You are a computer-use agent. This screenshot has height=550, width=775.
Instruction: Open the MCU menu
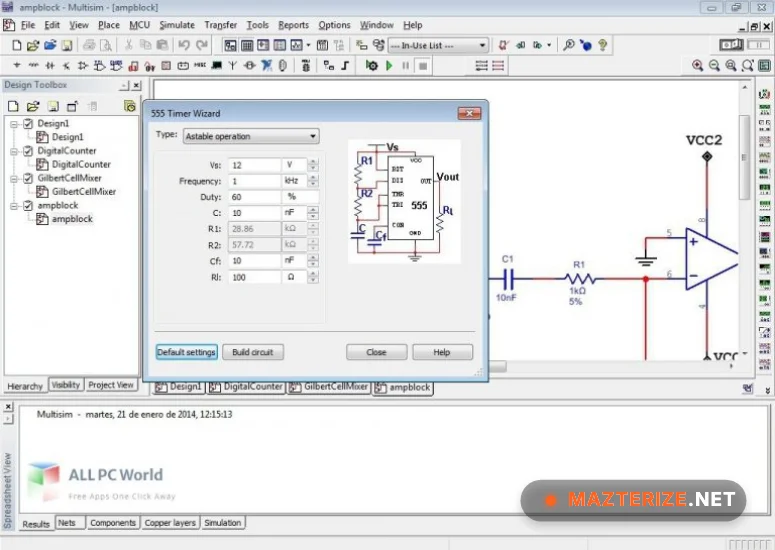(x=139, y=25)
